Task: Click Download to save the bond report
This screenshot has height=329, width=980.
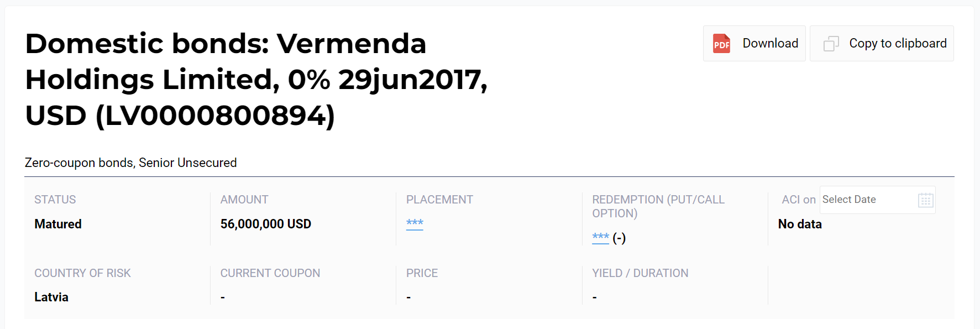Action: (x=769, y=43)
